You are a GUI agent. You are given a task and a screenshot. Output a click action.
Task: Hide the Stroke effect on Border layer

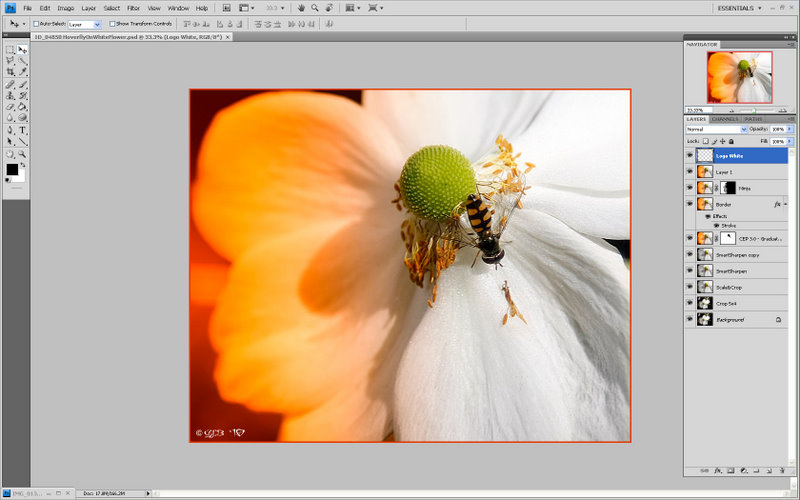click(716, 226)
